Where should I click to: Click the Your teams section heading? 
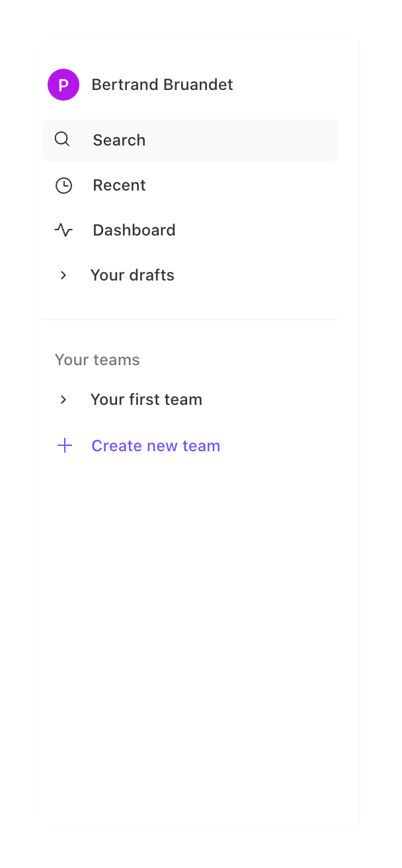click(97, 359)
